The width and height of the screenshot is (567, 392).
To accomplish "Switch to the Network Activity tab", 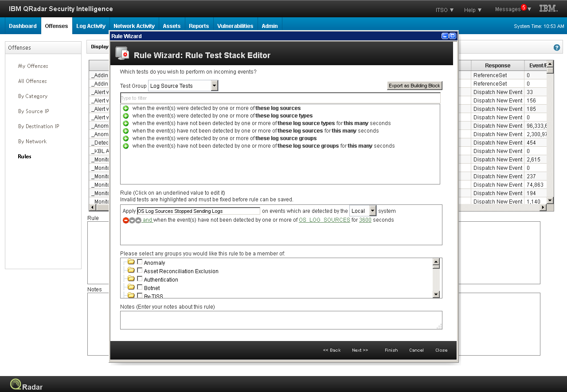I will tap(134, 26).
